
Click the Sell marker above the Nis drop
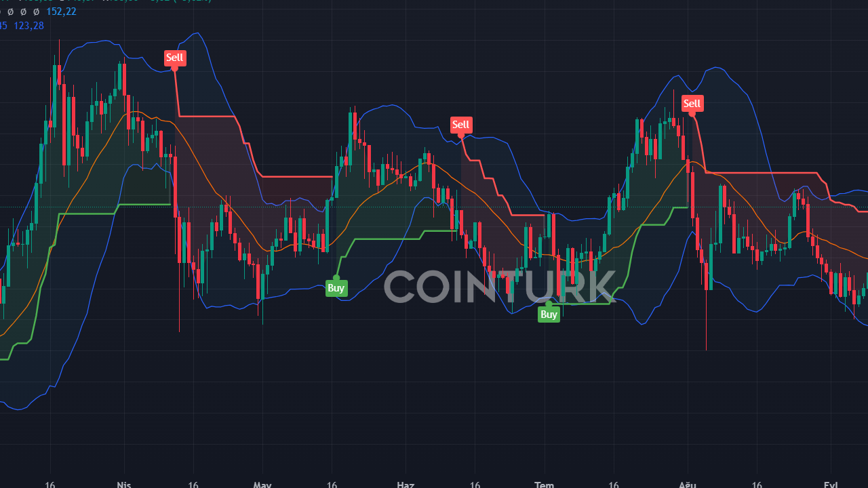(175, 58)
